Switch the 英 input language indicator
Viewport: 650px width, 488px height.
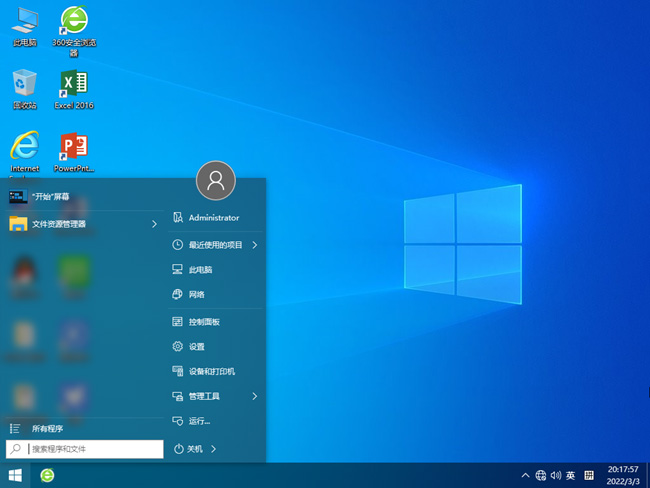pyautogui.click(x=570, y=476)
